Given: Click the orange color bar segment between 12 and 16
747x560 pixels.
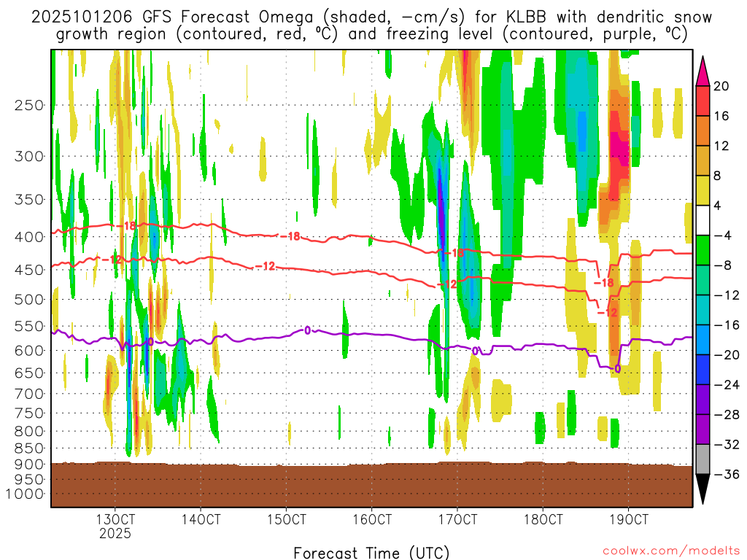Looking at the screenshot, I should point(703,131).
